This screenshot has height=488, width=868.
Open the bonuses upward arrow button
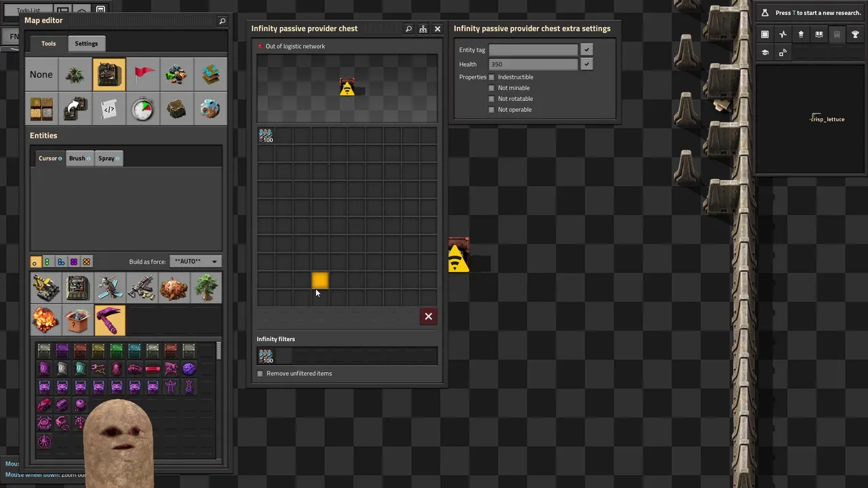point(801,35)
